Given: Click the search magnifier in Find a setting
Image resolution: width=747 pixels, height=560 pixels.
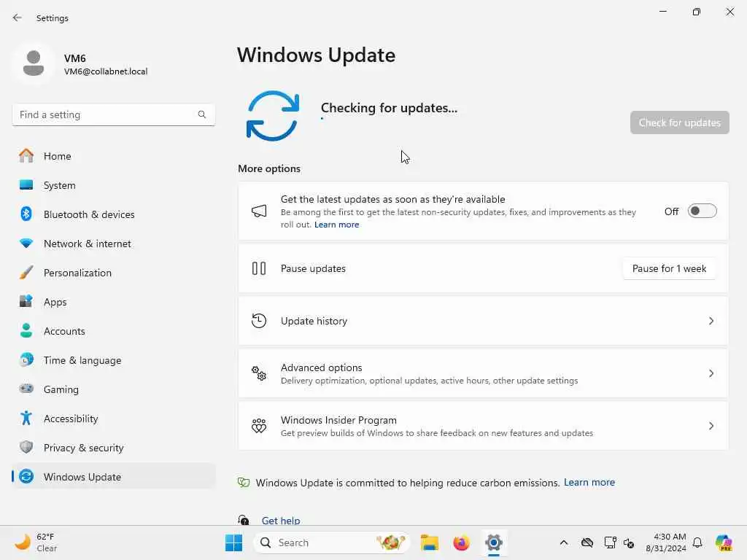Looking at the screenshot, I should (202, 114).
